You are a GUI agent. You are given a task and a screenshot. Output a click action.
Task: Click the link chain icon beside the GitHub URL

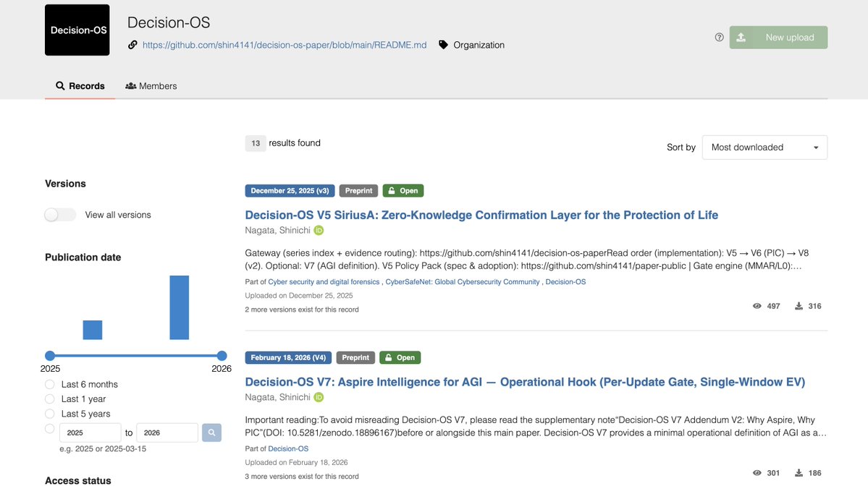pyautogui.click(x=132, y=45)
